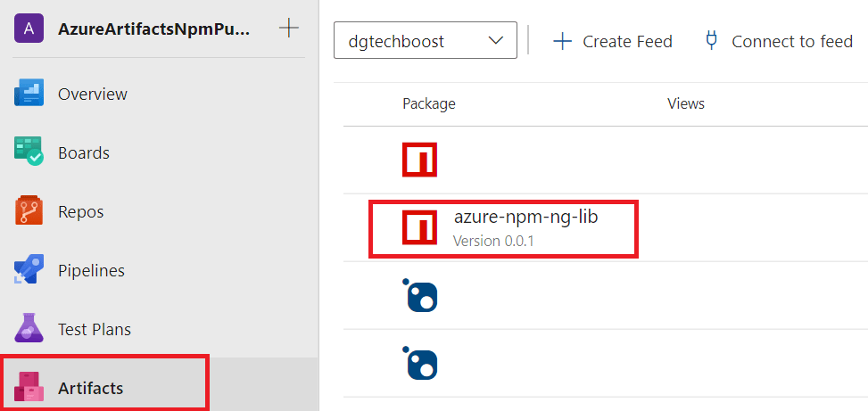Go to Pipelines via its rocket icon
Screen dimensions: 868x411
(29, 270)
